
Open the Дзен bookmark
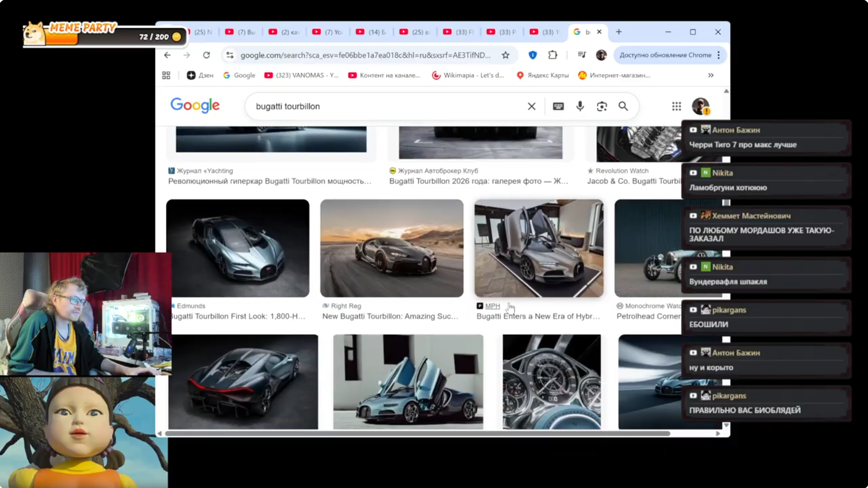click(x=200, y=75)
